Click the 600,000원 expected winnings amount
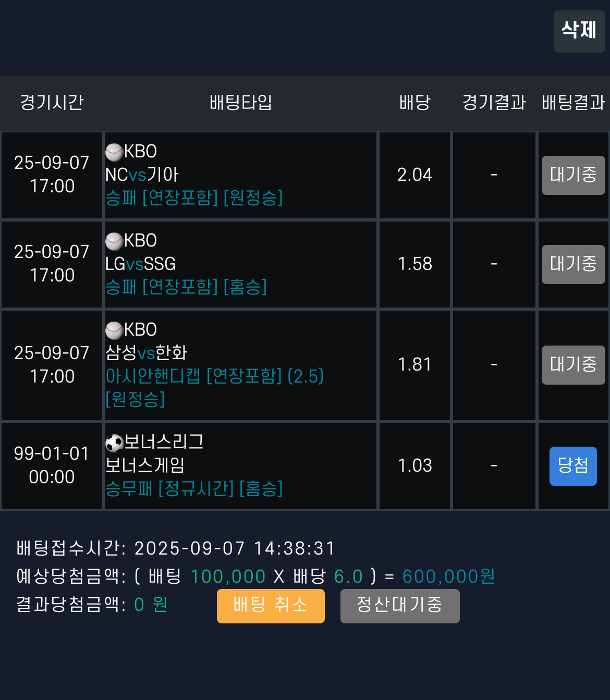Screen dimensions: 610x700 tap(449, 576)
